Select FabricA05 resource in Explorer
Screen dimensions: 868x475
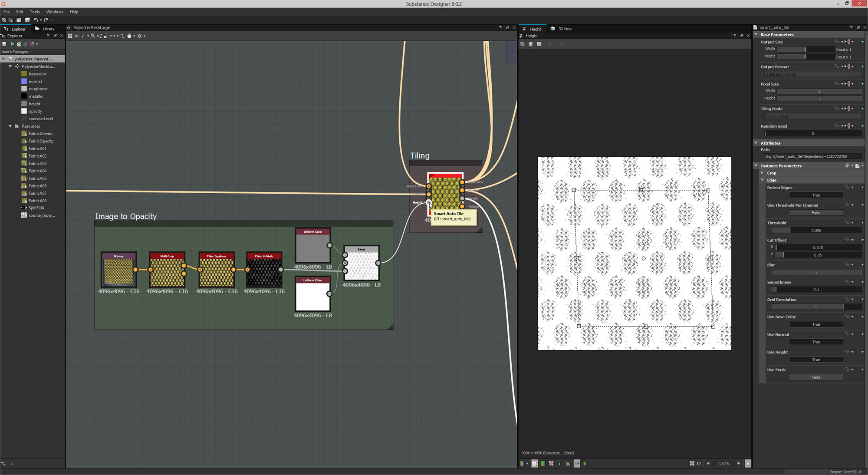click(x=37, y=178)
